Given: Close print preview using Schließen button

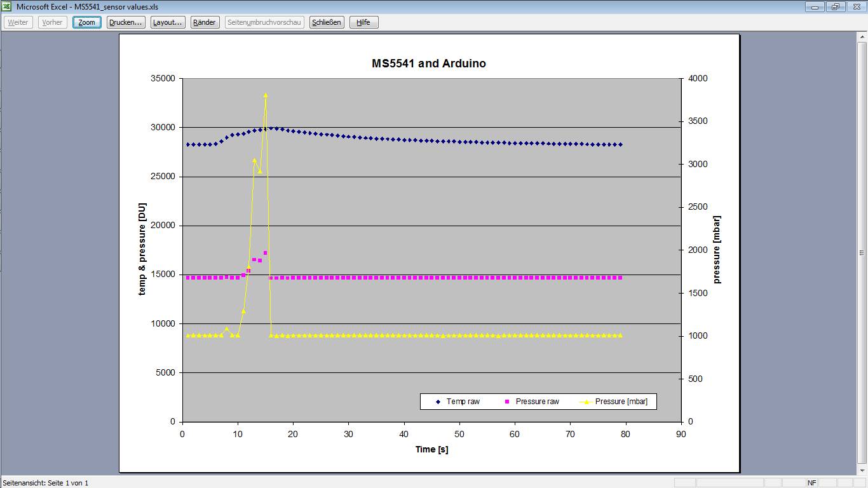Looking at the screenshot, I should coord(327,22).
